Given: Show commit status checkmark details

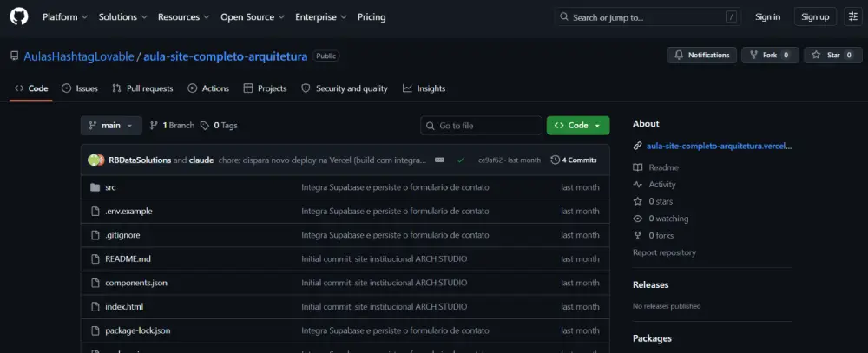Looking at the screenshot, I should tap(461, 160).
